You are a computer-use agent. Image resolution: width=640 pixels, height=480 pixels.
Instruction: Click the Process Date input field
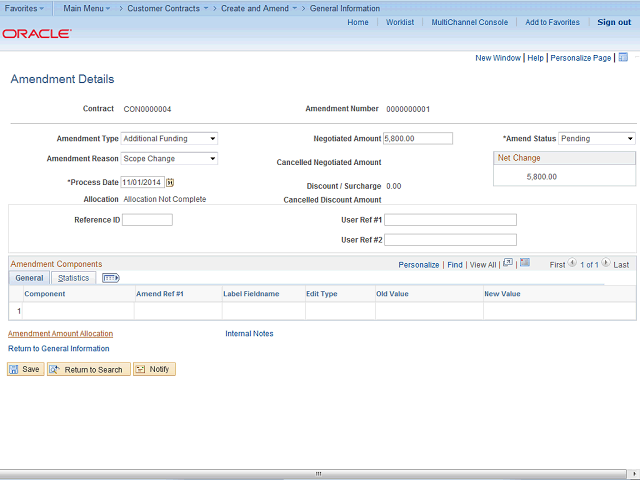point(142,182)
